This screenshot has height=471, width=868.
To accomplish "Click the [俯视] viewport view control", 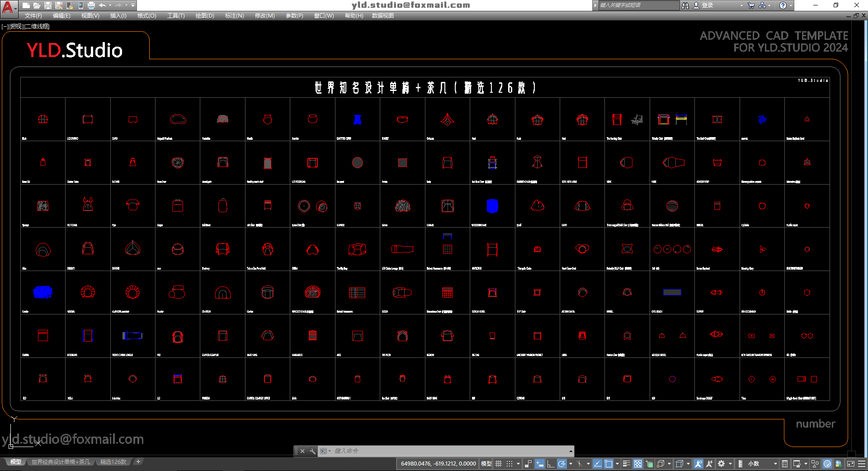I will 16,26.
